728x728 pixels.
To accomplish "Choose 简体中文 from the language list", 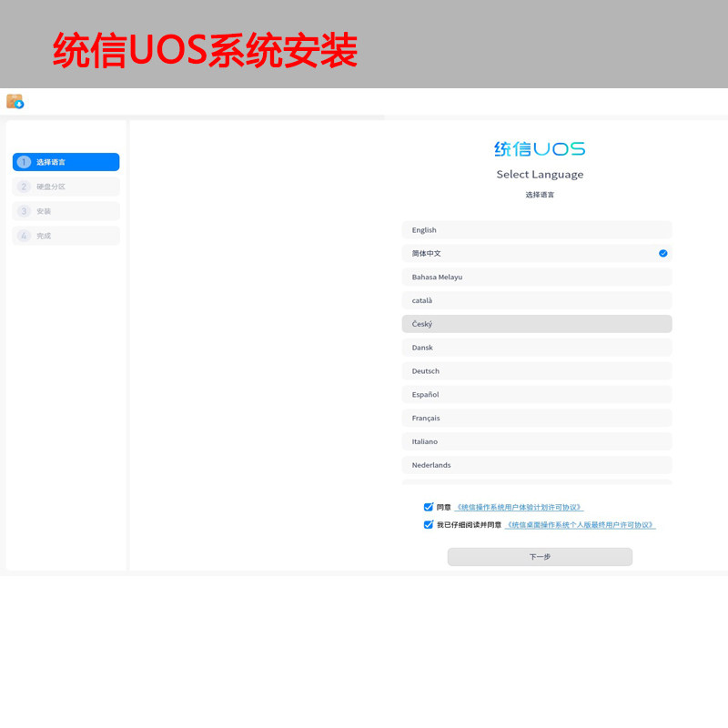I will [x=537, y=254].
